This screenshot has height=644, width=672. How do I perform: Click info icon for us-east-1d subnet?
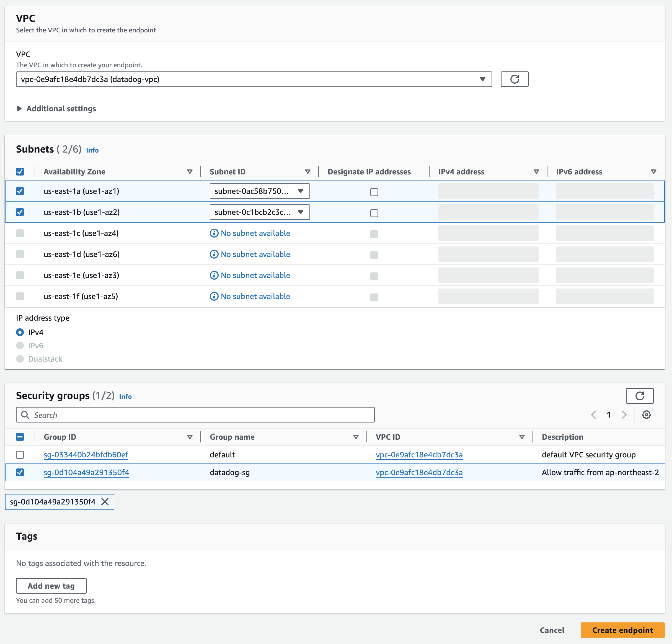[214, 254]
